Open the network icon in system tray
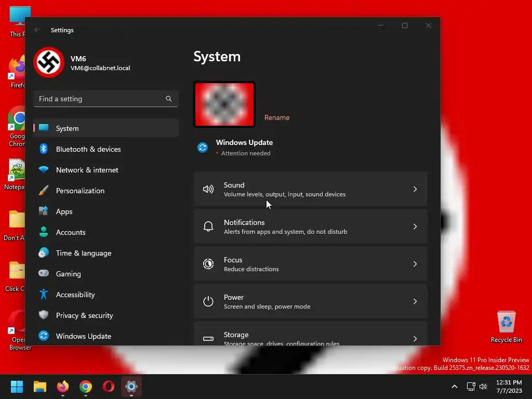The height and width of the screenshot is (399, 532). pos(471,387)
